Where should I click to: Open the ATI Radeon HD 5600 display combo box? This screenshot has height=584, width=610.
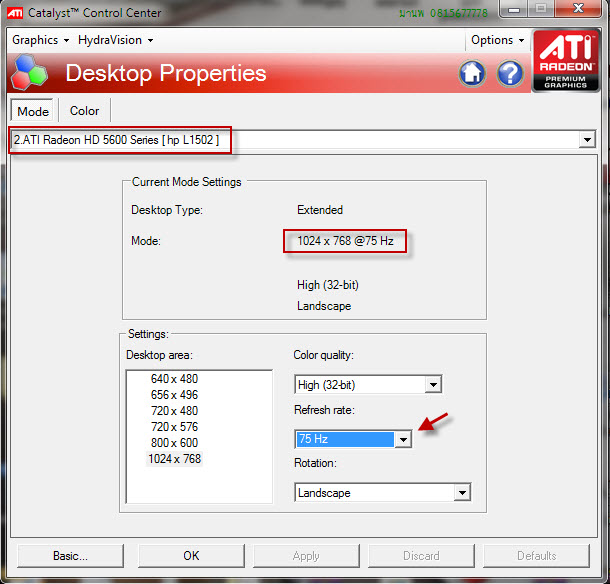[303, 139]
